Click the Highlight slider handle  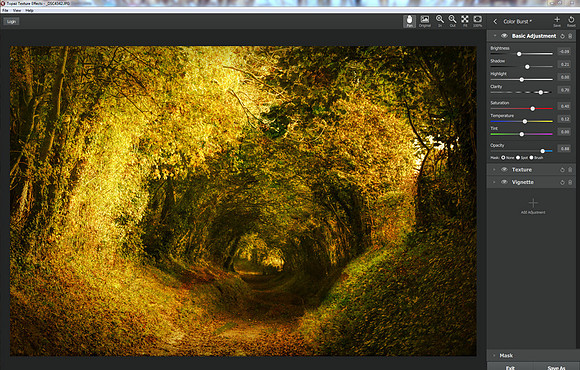click(522, 80)
